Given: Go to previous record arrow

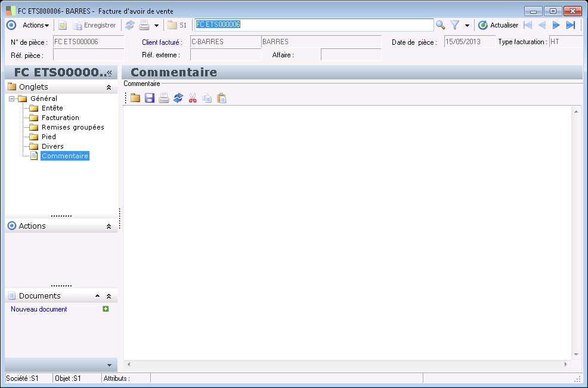Looking at the screenshot, I should coord(542,25).
